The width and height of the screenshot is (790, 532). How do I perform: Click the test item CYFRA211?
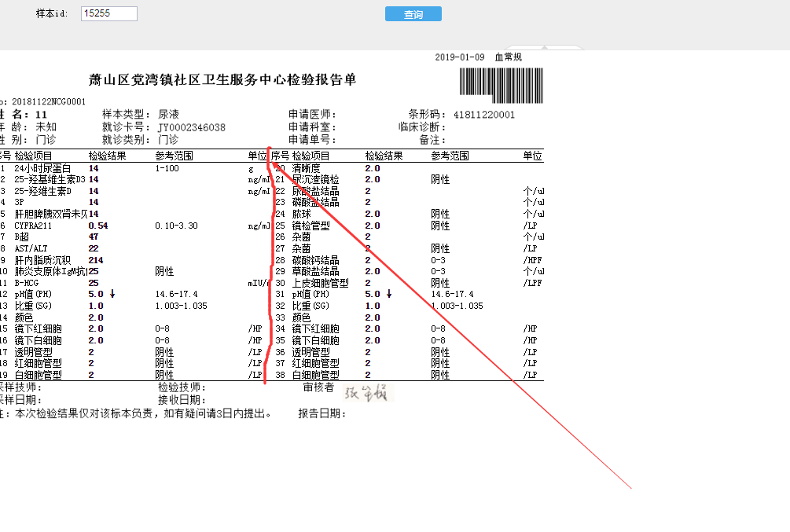point(33,226)
